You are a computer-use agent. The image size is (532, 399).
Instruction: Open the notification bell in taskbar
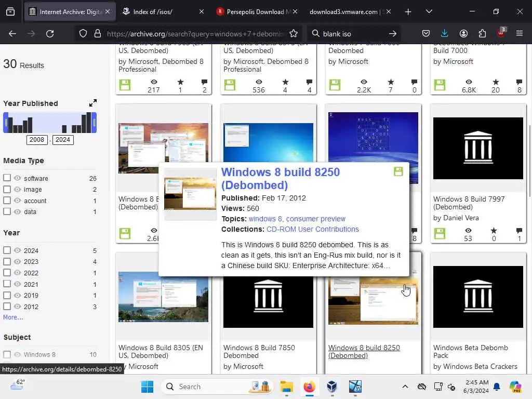(497, 387)
